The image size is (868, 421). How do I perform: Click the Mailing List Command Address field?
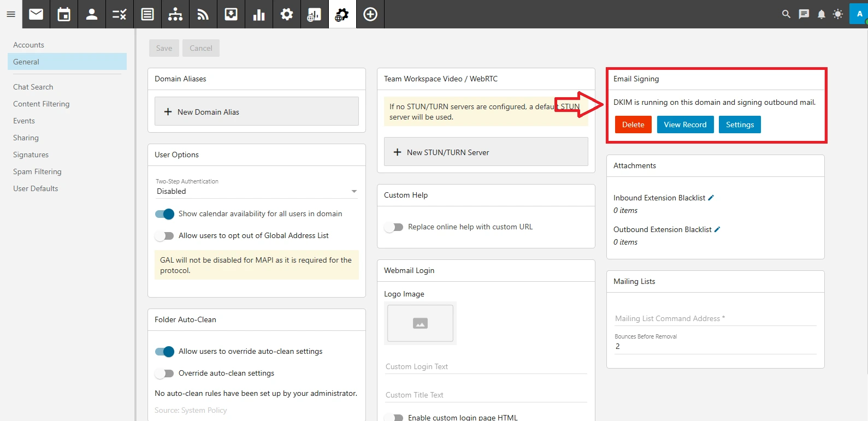click(x=715, y=318)
